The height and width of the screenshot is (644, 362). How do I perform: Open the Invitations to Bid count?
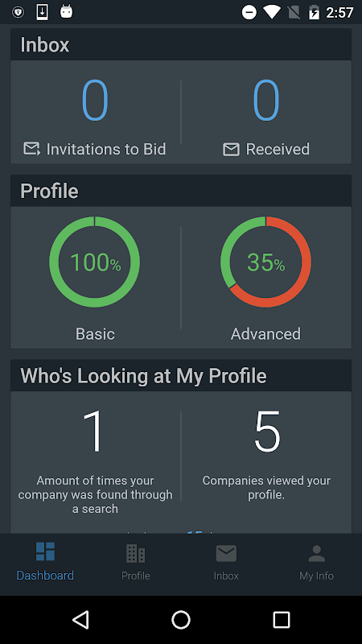95,100
